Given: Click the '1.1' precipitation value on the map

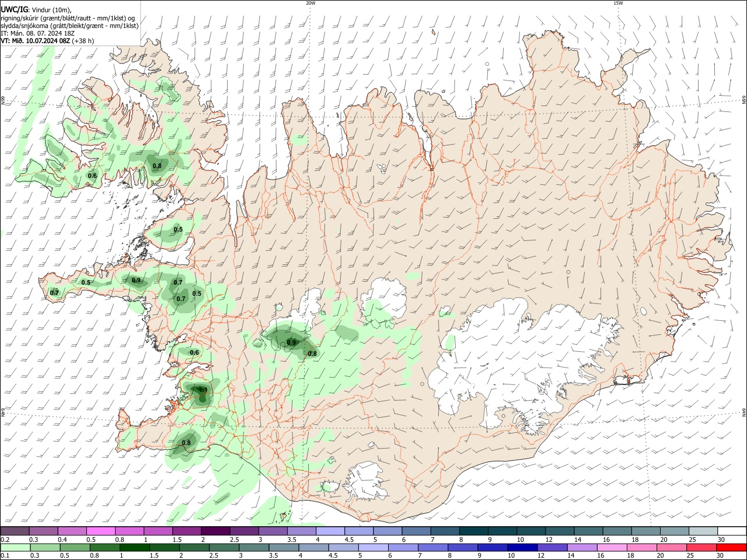Looking at the screenshot, I should [203, 390].
